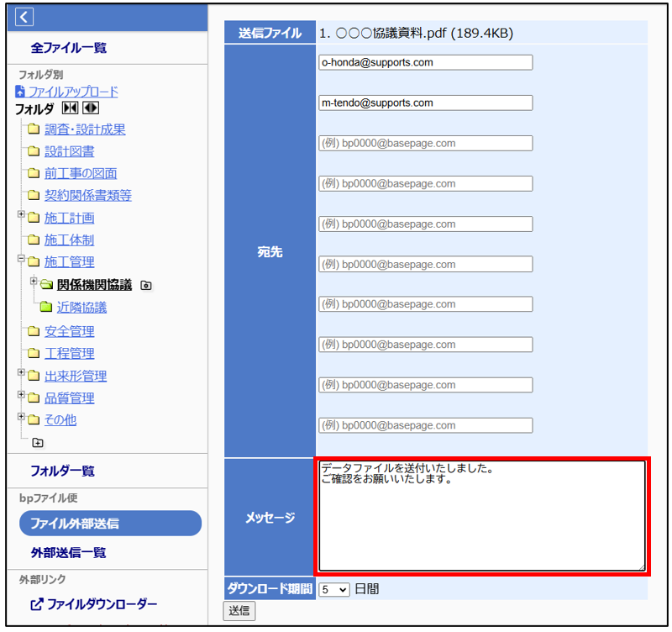
Task: Click the upload icon beside ファイルアップロード
Action: pos(20,92)
